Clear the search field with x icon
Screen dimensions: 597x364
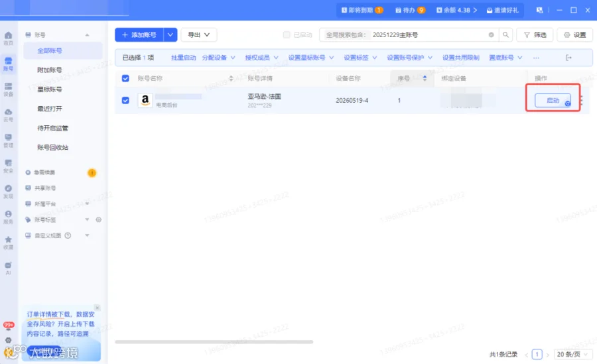tap(491, 34)
